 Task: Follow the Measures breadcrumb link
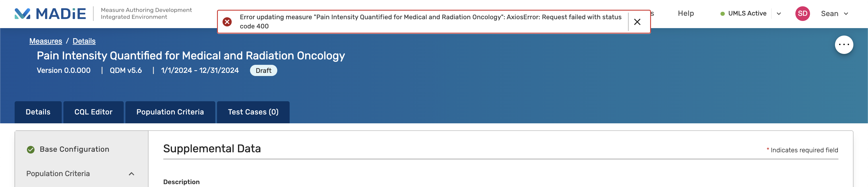45,41
